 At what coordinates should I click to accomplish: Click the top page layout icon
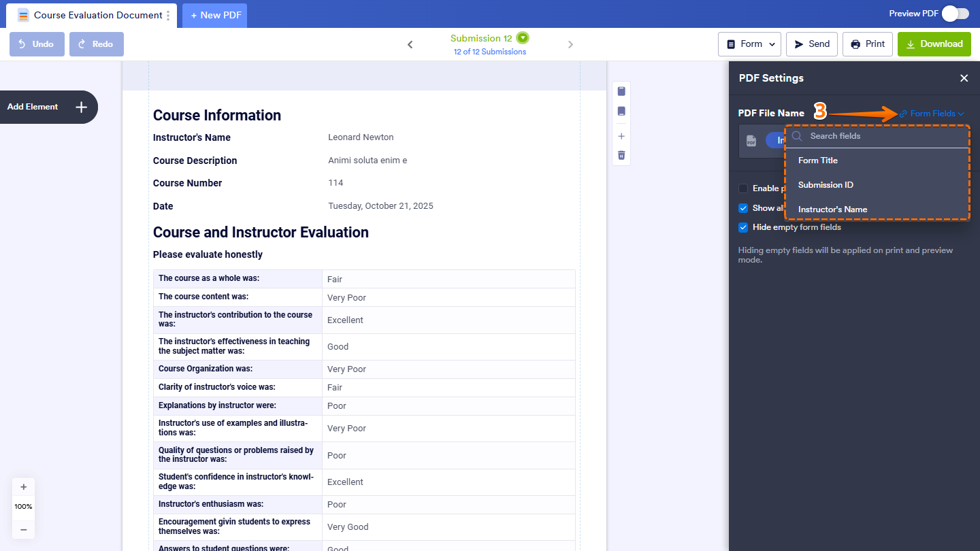click(x=621, y=91)
